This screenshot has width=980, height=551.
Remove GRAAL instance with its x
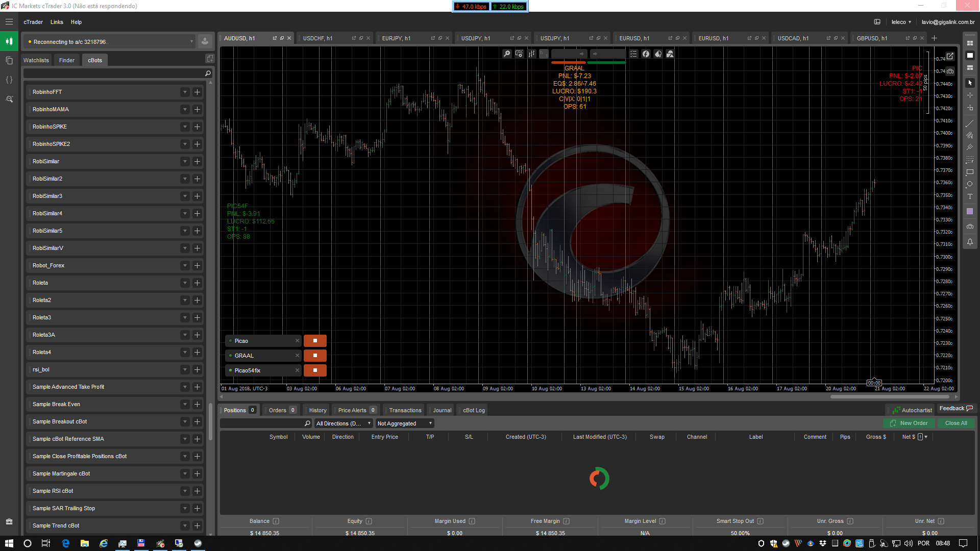click(x=297, y=356)
